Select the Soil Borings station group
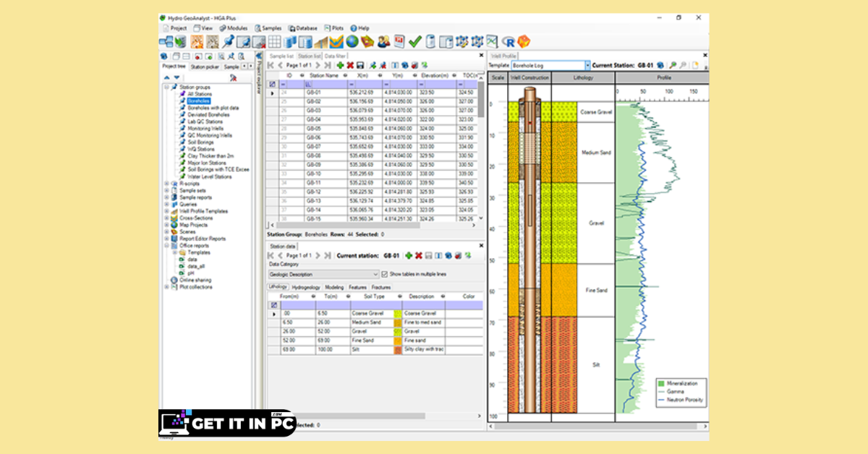The height and width of the screenshot is (454, 868). 201,142
